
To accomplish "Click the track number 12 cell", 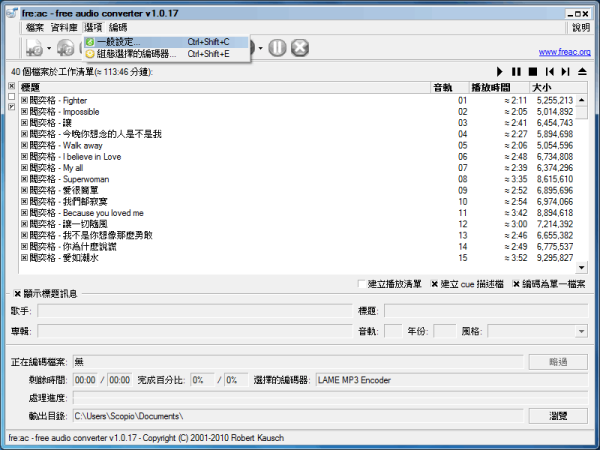I will click(463, 224).
